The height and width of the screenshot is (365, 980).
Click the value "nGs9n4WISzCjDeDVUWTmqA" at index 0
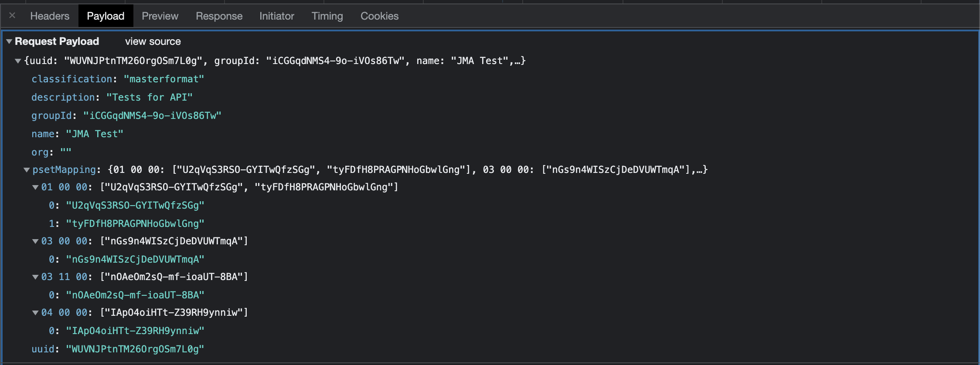point(135,260)
